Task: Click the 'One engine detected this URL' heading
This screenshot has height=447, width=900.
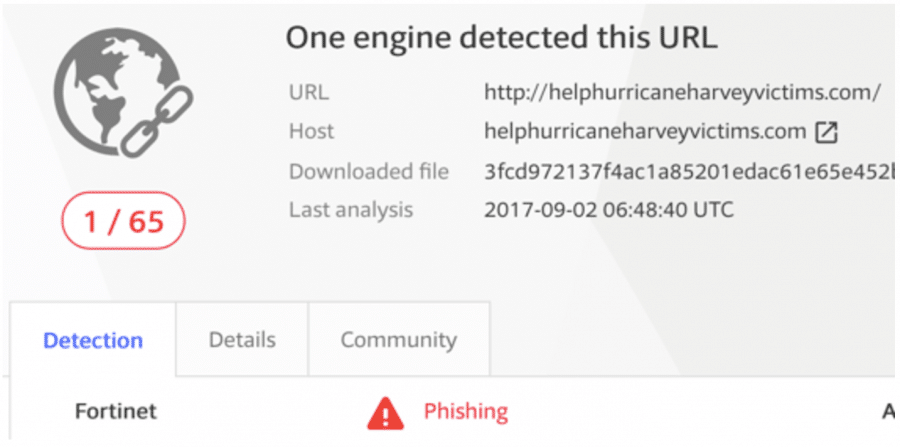Action: (501, 38)
